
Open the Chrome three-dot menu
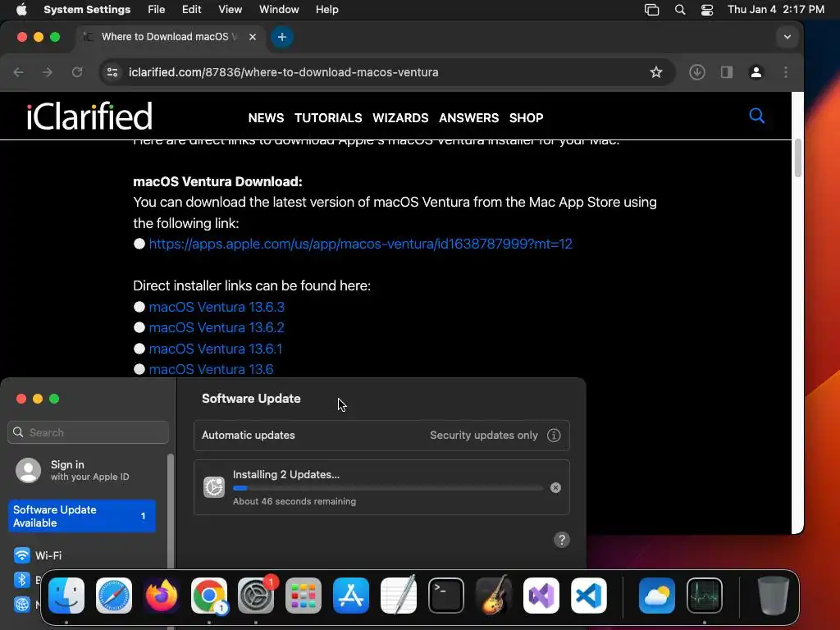pyautogui.click(x=785, y=72)
